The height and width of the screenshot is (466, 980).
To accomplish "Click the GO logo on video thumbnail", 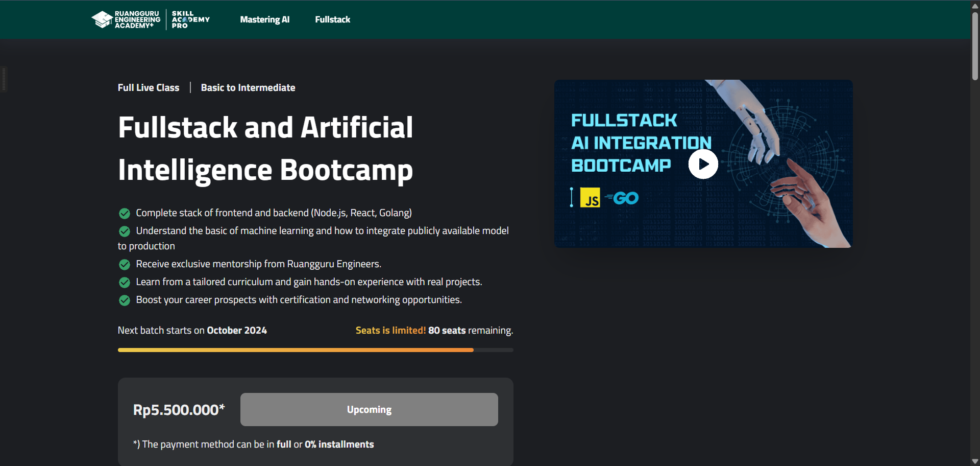I will point(622,198).
